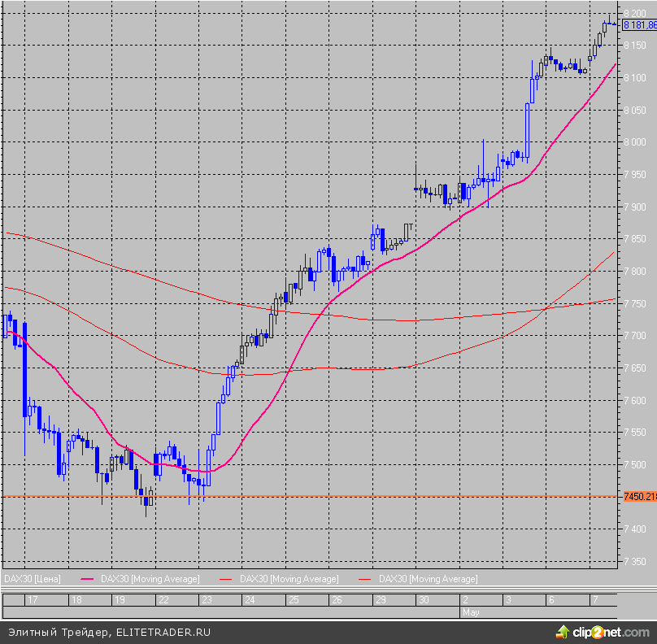Image resolution: width=657 pixels, height=644 pixels.
Task: Click date 30 on the time axis
Action: tap(424, 600)
